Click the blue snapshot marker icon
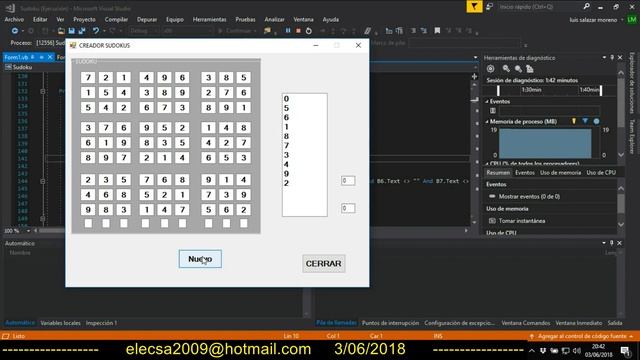640x360 pixels. [x=585, y=121]
